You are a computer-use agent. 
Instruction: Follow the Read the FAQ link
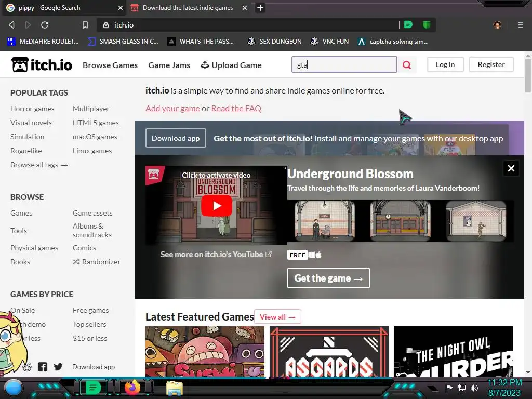[236, 108]
